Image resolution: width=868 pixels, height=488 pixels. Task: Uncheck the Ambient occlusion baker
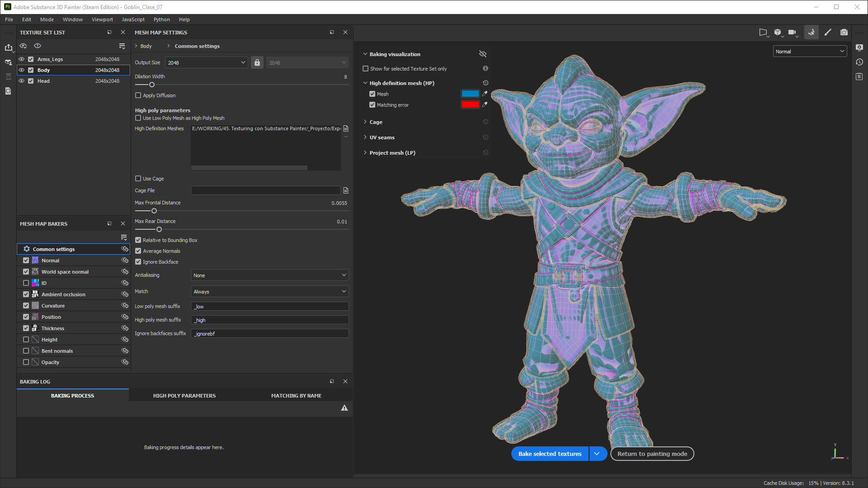click(26, 294)
